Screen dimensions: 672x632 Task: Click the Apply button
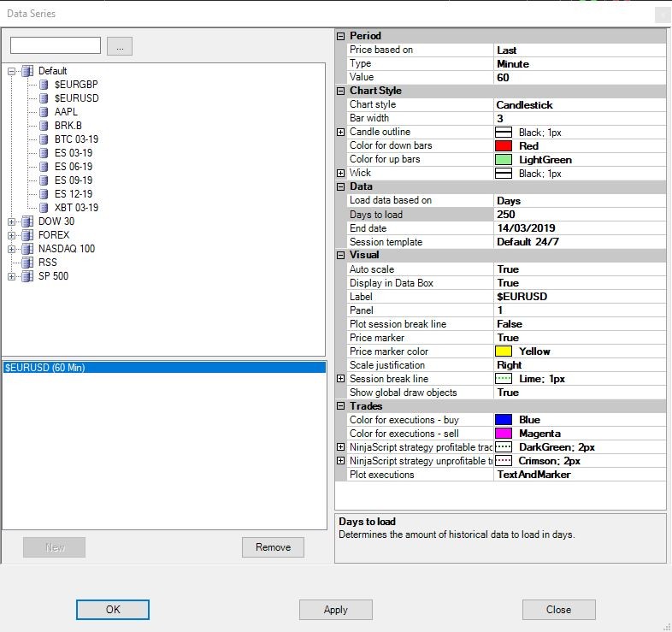[335, 610]
